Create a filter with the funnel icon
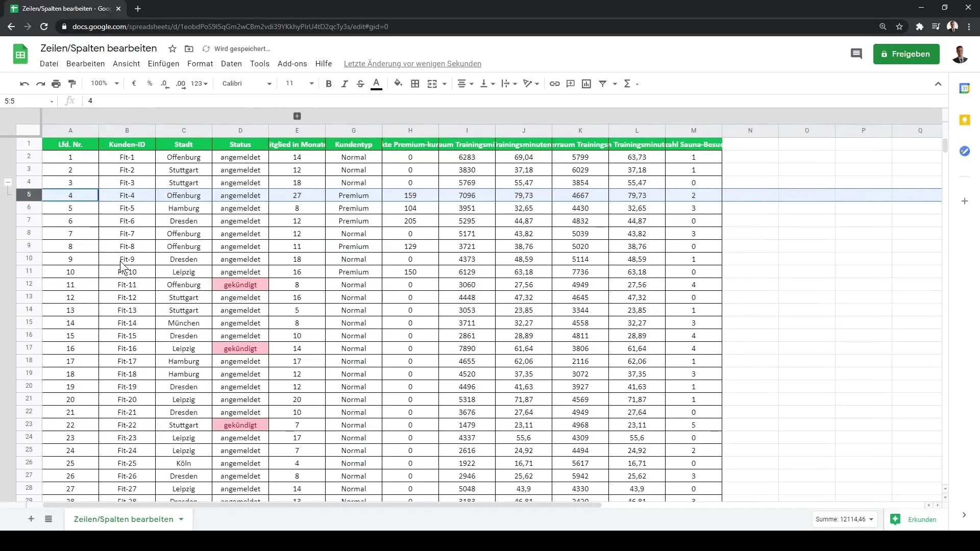The height and width of the screenshot is (551, 980). click(603, 84)
